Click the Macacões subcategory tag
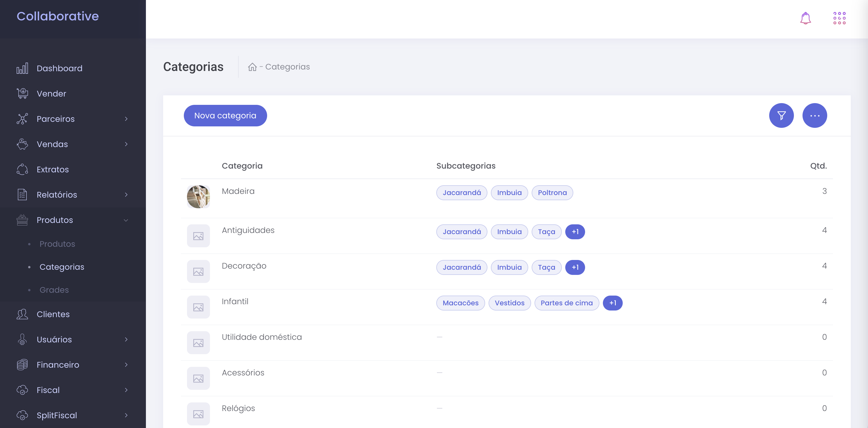868x428 pixels. 461,303
